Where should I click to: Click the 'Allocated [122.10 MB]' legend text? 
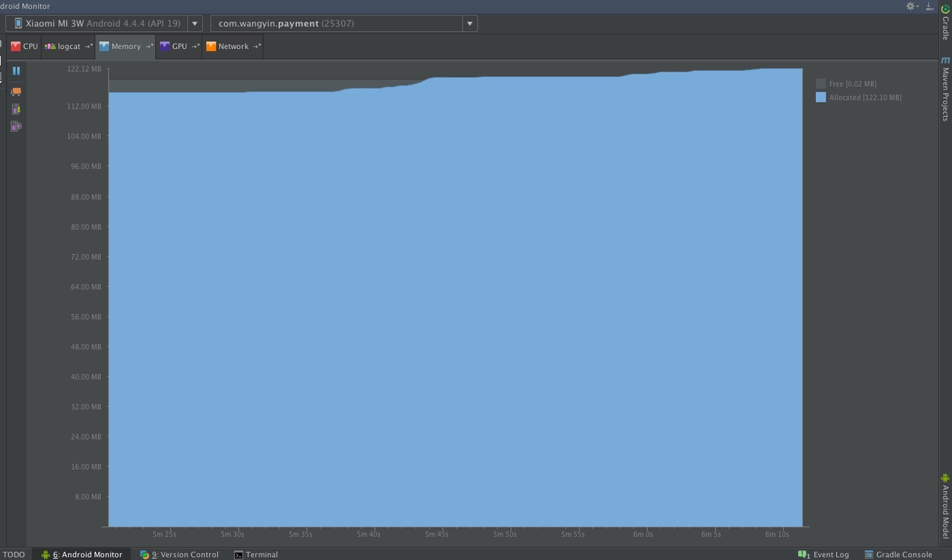pyautogui.click(x=865, y=97)
